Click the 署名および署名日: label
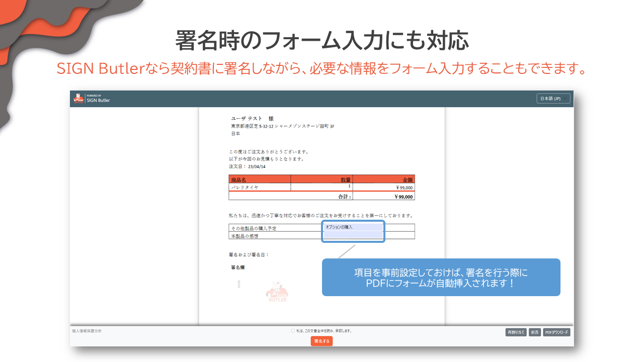Screen dimensions: 644x362 249,254
